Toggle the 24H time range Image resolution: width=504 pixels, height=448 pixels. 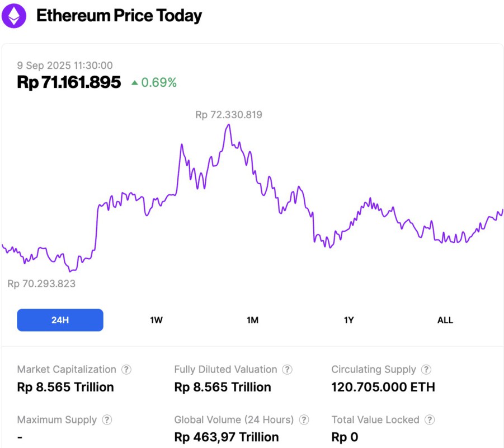click(x=60, y=320)
